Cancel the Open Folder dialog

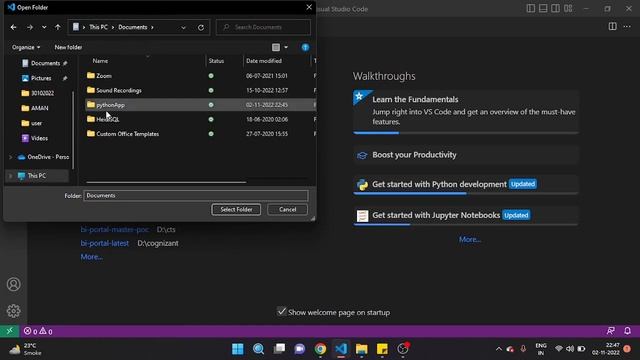pos(287,209)
